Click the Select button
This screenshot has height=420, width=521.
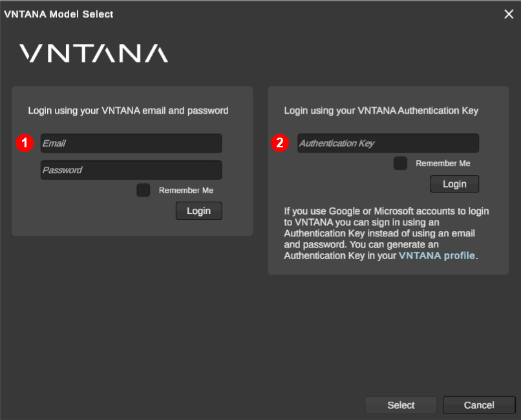coord(401,405)
